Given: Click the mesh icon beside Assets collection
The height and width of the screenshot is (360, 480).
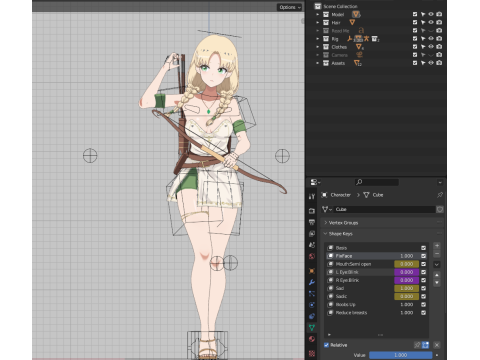Looking at the screenshot, I should (x=357, y=63).
